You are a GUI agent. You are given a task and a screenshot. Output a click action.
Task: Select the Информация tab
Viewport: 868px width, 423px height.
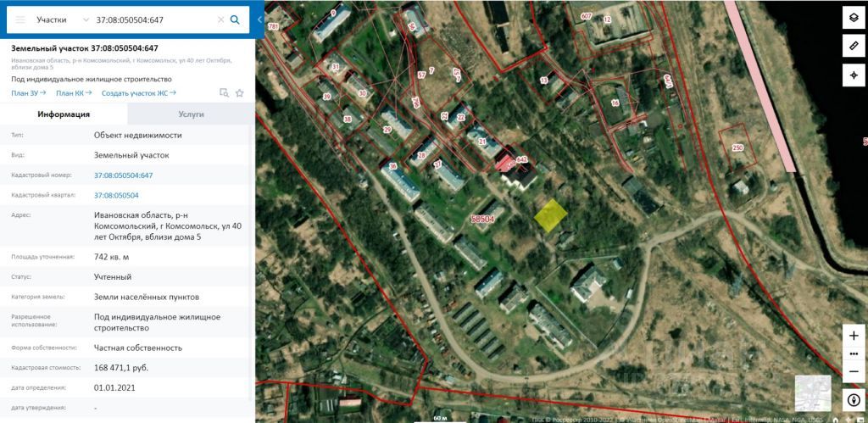tap(64, 114)
